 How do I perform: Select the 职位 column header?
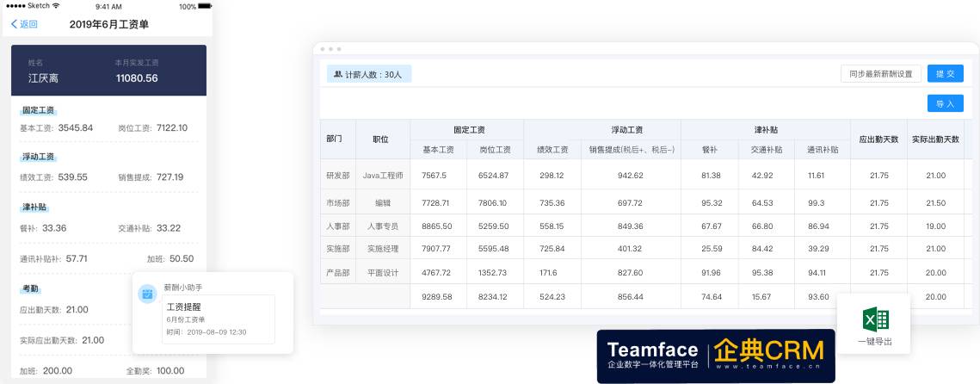(x=380, y=139)
